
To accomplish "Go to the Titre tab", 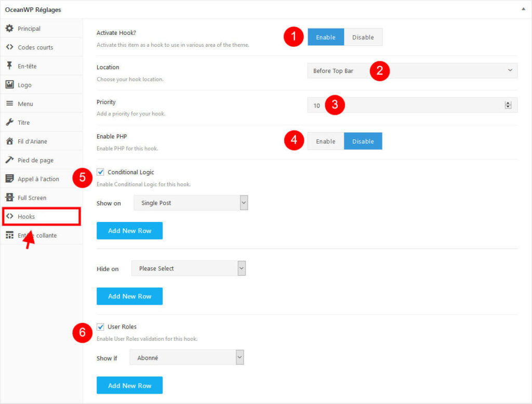I will pyautogui.click(x=42, y=122).
